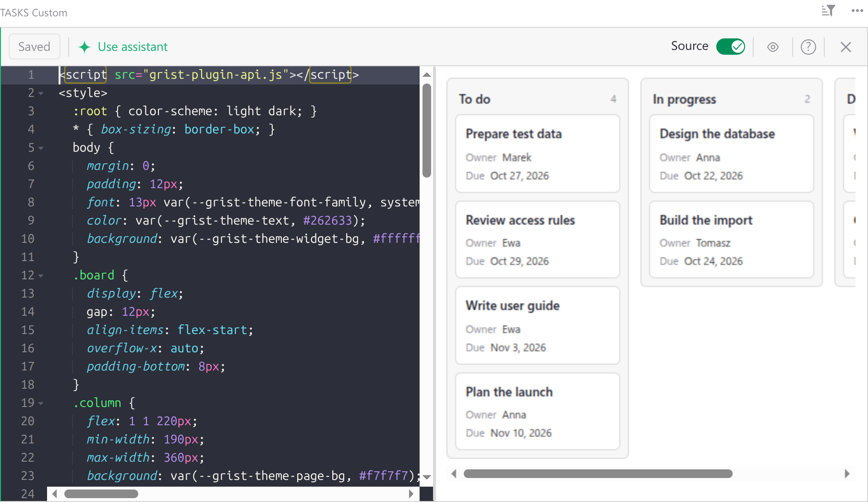868x502 pixels.
Task: Click the code editor horizontal scrollbar thumb
Action: tap(101, 494)
